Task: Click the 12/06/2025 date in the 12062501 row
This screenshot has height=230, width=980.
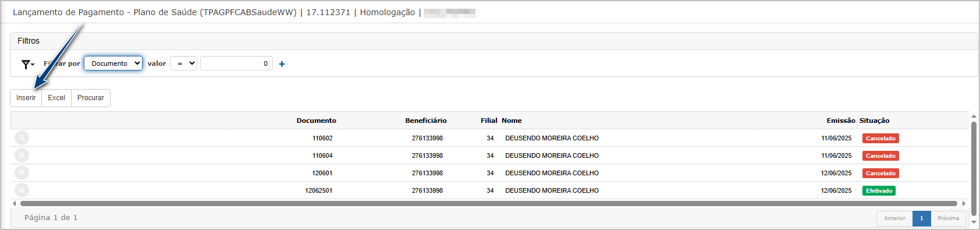Action: tap(836, 191)
